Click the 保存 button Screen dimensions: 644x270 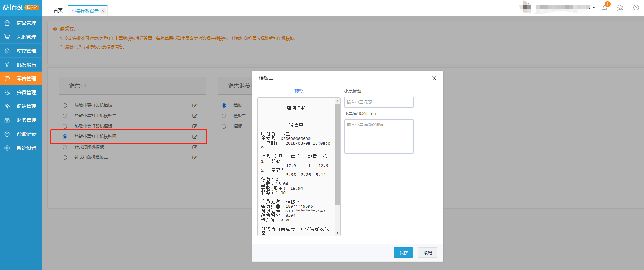[403, 253]
